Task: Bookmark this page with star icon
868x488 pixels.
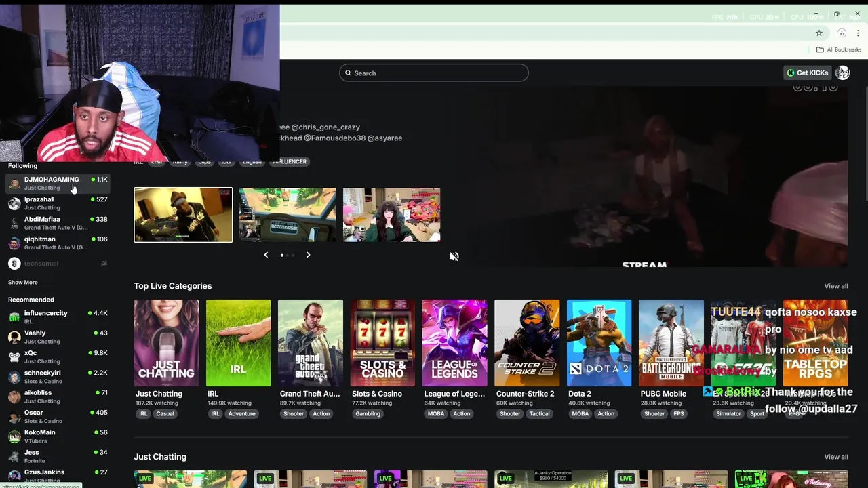Action: 819,33
